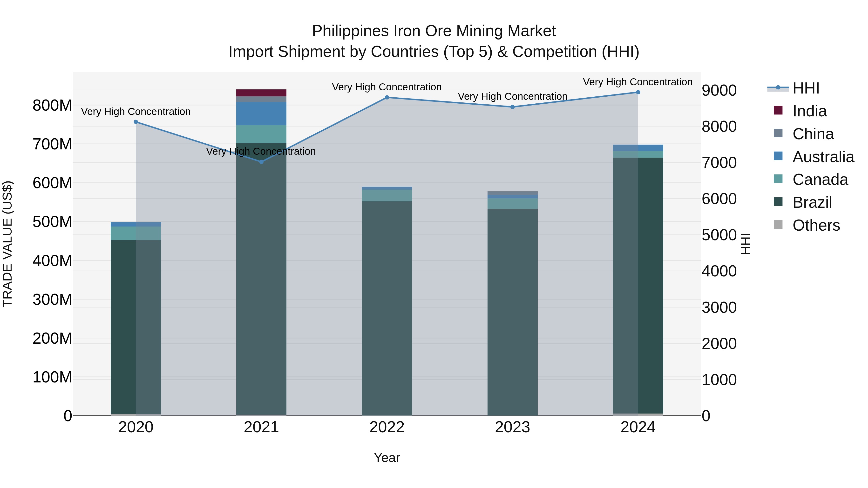Click Very High Concentration label above 2023
868x488 pixels.
pos(513,96)
